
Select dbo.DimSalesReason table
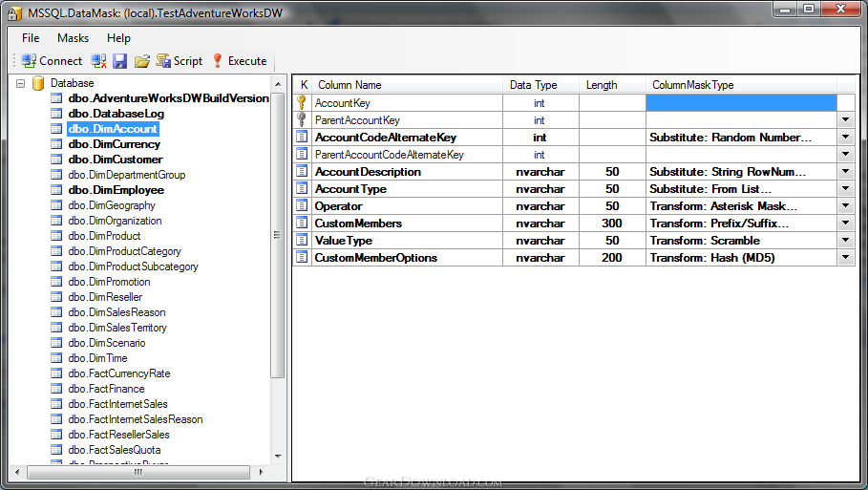tap(116, 312)
